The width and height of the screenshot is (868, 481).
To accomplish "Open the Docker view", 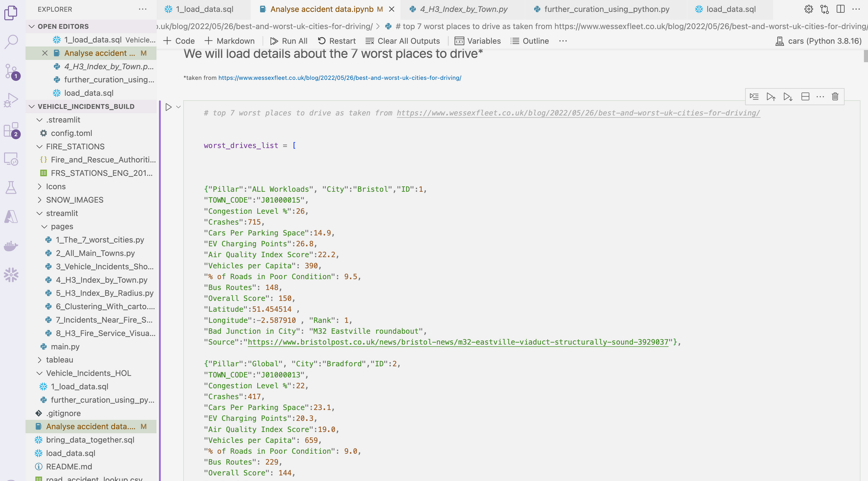I will coord(11,246).
